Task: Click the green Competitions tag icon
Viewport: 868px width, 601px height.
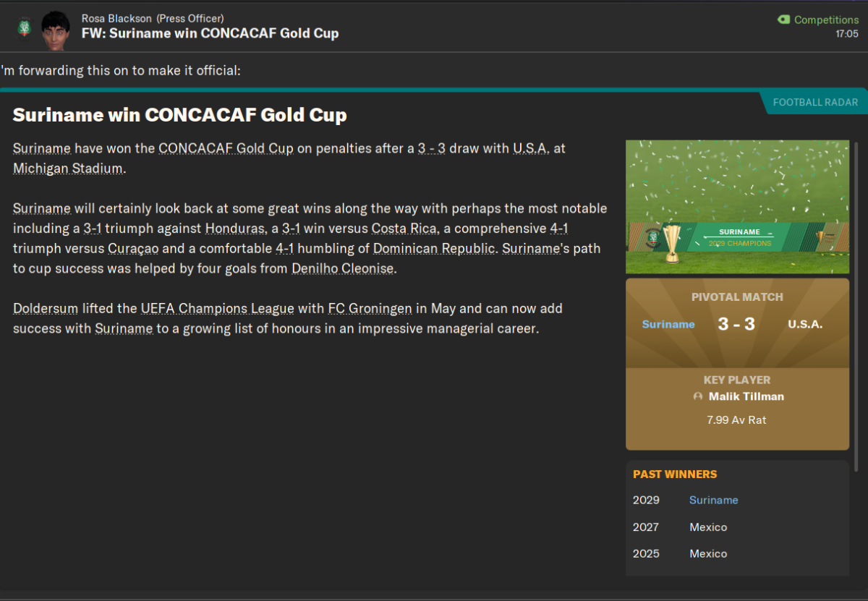Action: (x=784, y=20)
